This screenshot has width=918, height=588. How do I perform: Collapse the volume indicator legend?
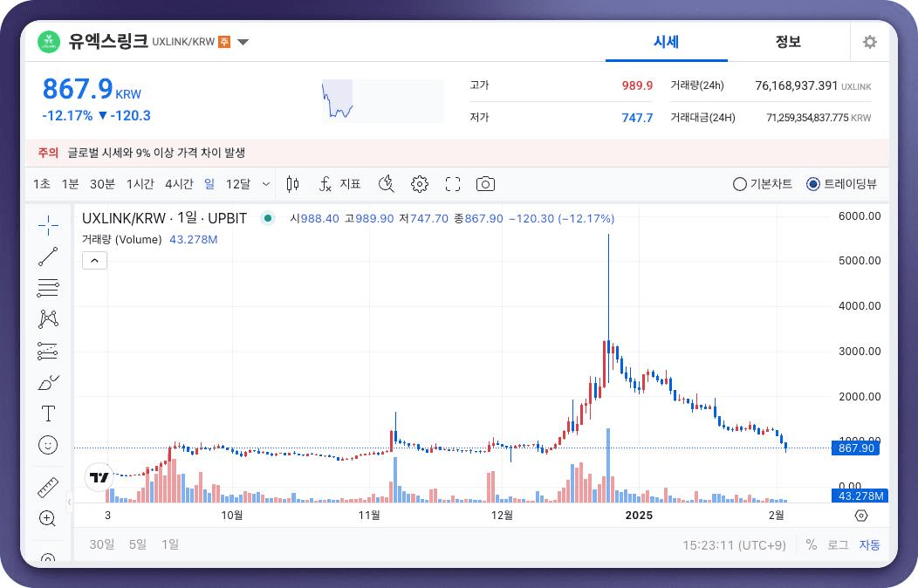click(94, 260)
